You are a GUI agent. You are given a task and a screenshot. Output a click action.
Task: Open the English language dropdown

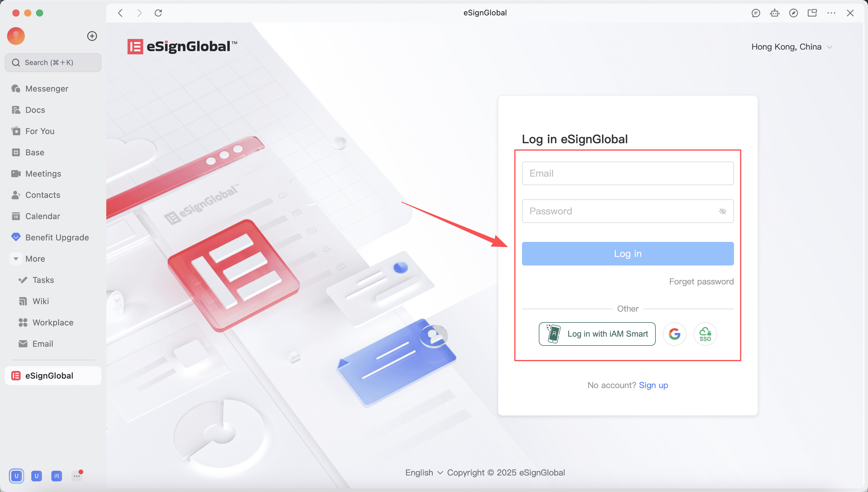[x=424, y=473]
